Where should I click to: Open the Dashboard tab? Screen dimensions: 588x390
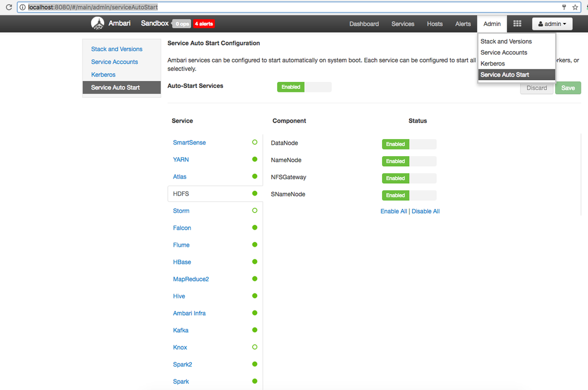coord(364,24)
